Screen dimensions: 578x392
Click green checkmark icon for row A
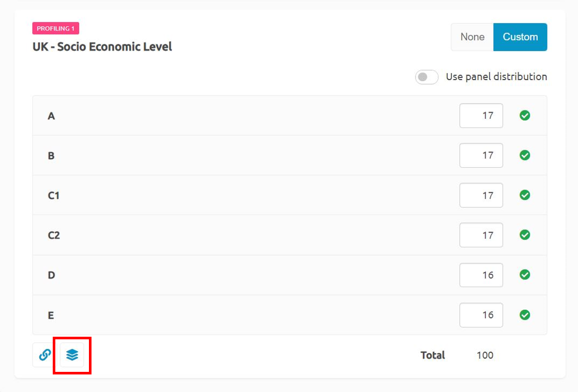click(525, 116)
